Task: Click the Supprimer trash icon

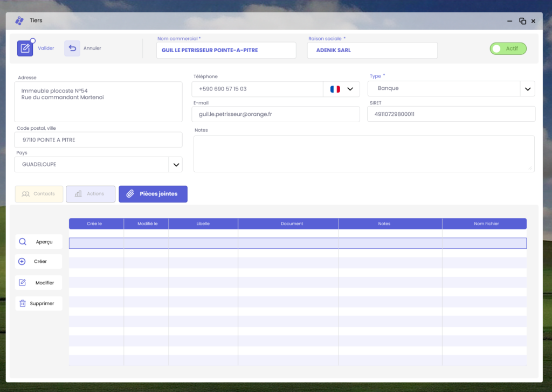Action: pos(23,303)
